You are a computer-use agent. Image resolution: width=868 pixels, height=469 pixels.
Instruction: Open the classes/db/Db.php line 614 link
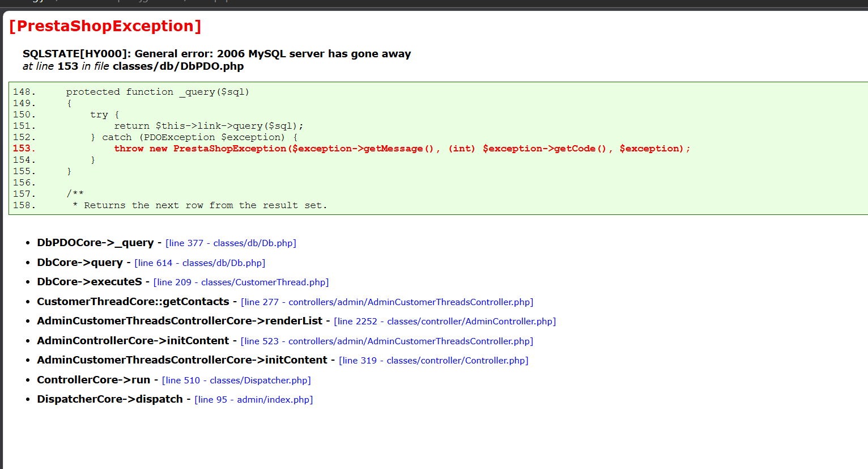tap(199, 263)
